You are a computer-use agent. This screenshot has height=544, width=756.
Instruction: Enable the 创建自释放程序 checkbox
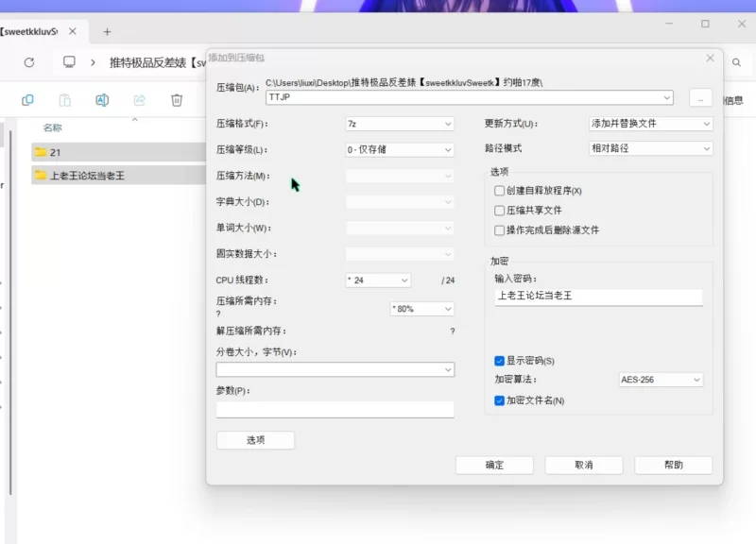click(x=500, y=191)
